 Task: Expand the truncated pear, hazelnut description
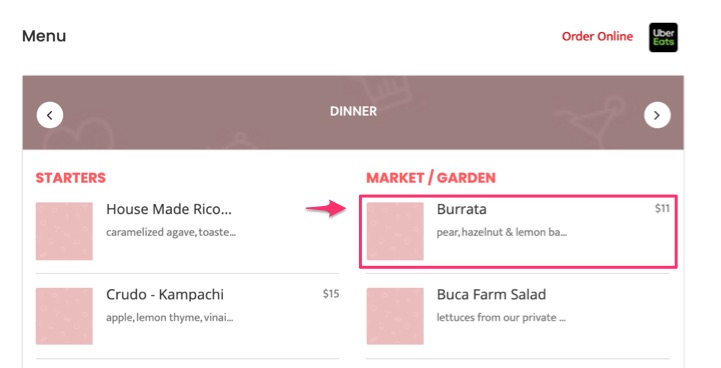[502, 232]
